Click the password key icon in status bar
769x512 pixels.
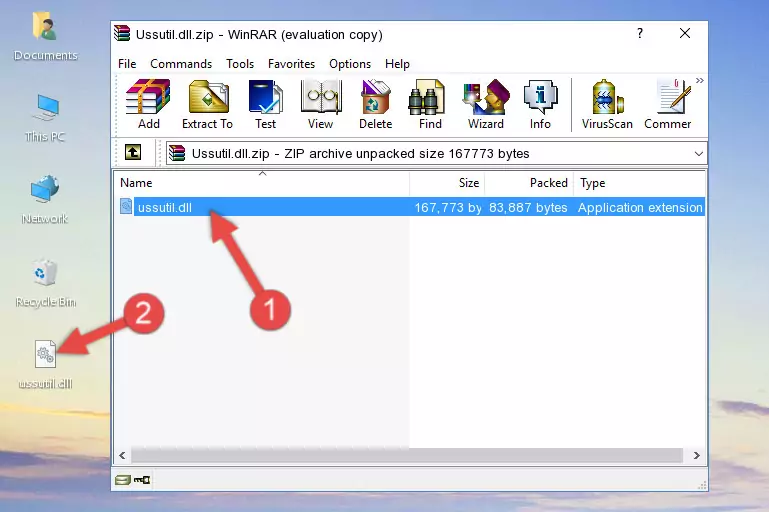point(142,480)
